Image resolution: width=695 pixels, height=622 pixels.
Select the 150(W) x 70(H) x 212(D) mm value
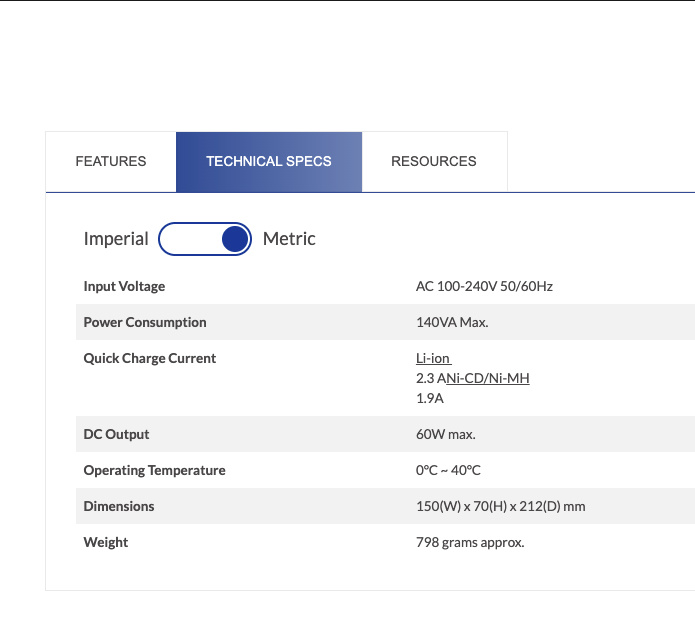click(x=500, y=506)
